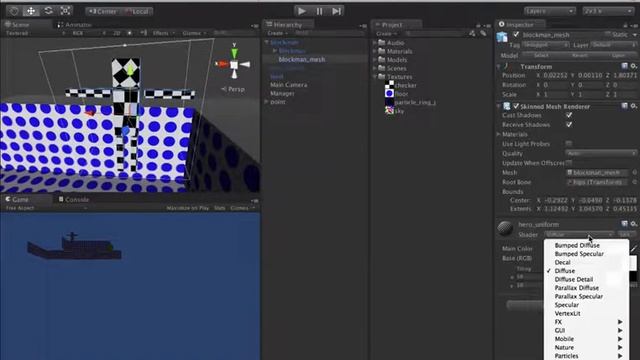Toggle 2D mode in Scene view
Screen dimensions: 640x360
tap(117, 33)
